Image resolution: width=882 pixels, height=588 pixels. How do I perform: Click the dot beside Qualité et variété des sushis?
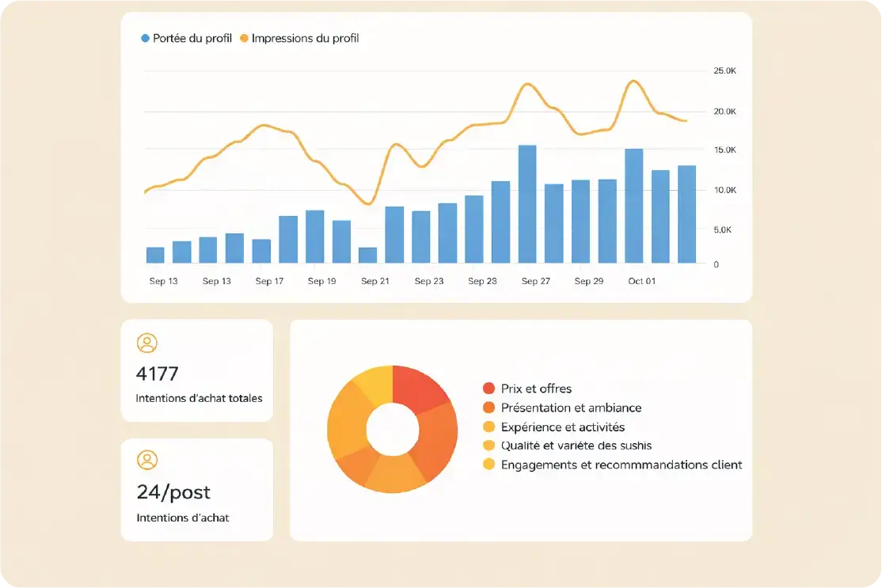click(x=489, y=446)
